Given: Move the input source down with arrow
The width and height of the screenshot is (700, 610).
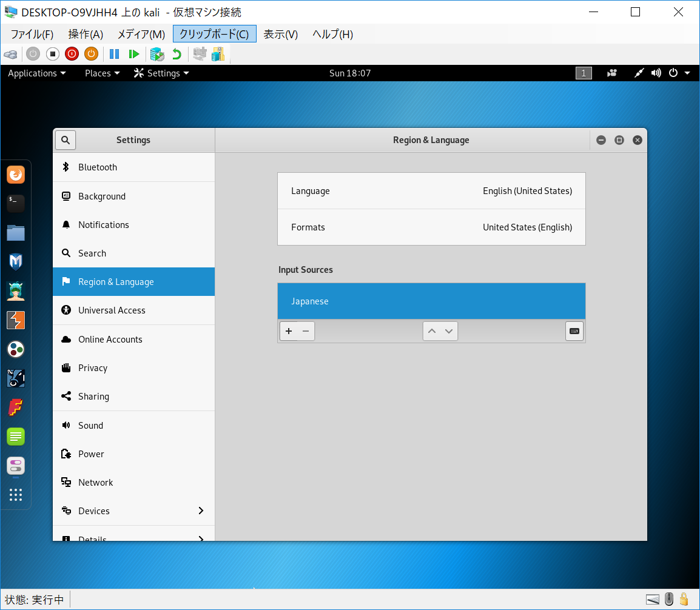Looking at the screenshot, I should tap(449, 331).
